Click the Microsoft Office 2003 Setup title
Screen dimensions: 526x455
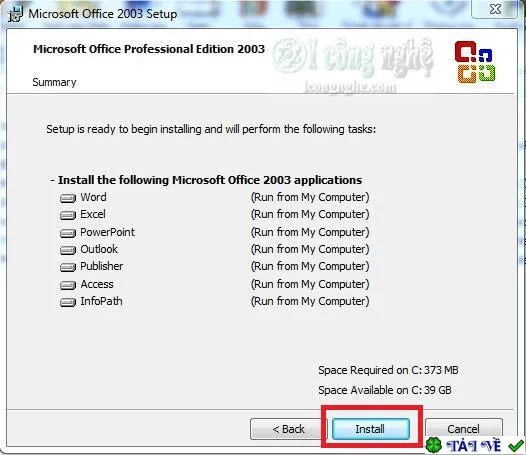tap(103, 14)
